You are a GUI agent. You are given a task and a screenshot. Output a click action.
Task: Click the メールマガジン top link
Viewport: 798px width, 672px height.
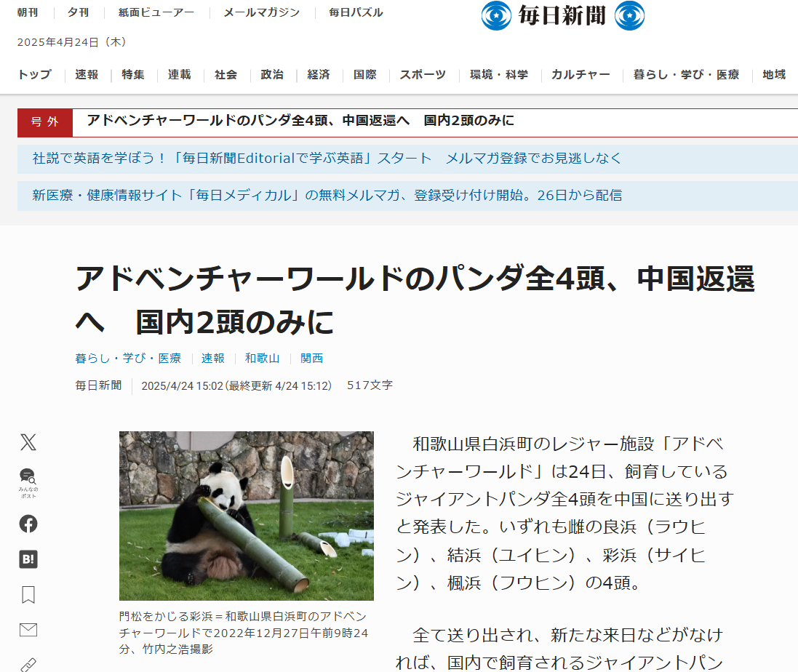coord(261,12)
